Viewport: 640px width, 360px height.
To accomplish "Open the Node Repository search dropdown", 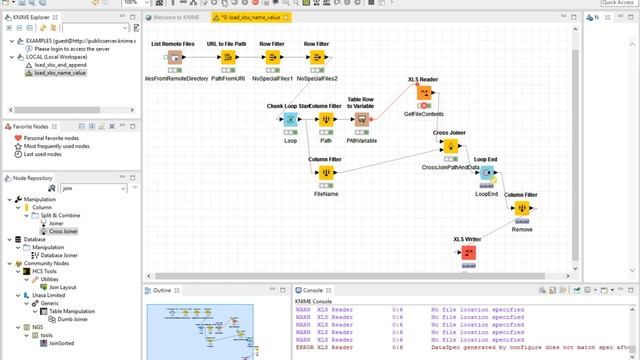I will pyautogui.click(x=123, y=188).
